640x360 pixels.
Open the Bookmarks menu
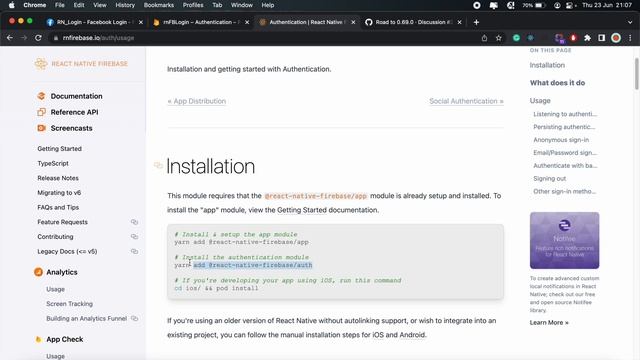[x=159, y=5]
